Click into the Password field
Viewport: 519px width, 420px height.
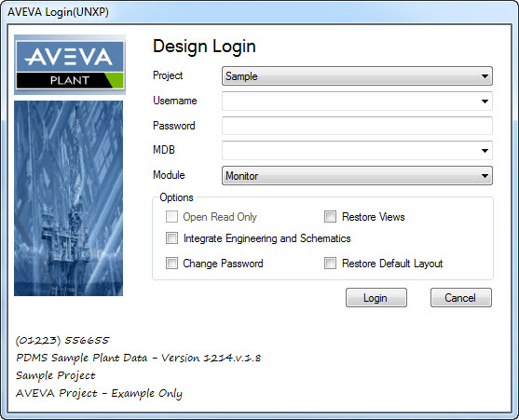click(357, 126)
